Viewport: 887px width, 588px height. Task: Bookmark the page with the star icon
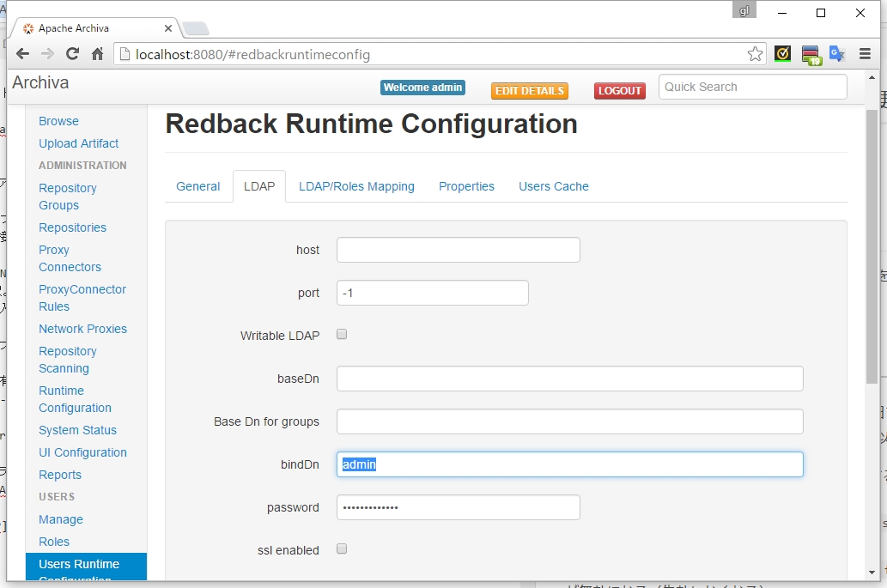(755, 53)
